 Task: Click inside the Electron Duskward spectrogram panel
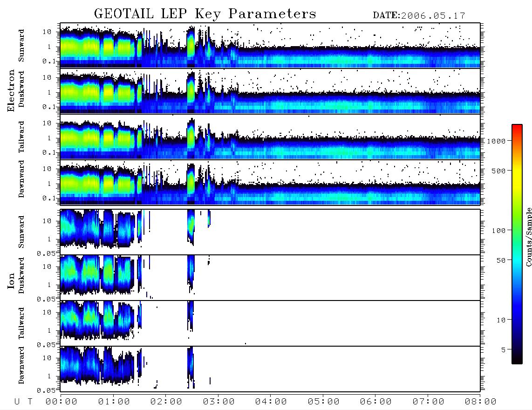270,91
